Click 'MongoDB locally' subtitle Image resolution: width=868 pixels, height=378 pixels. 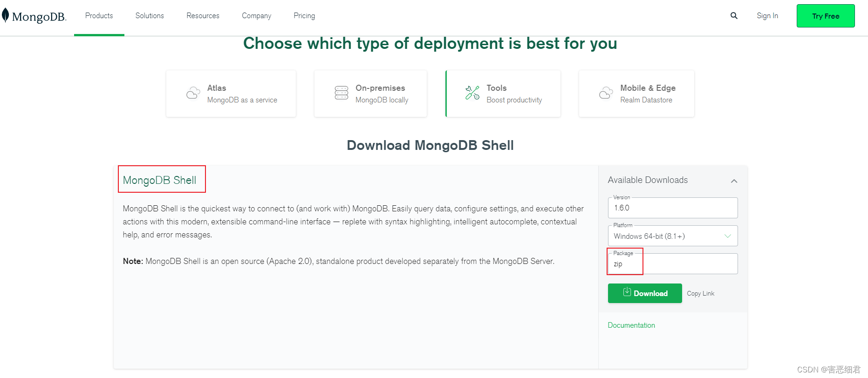pyautogui.click(x=382, y=100)
